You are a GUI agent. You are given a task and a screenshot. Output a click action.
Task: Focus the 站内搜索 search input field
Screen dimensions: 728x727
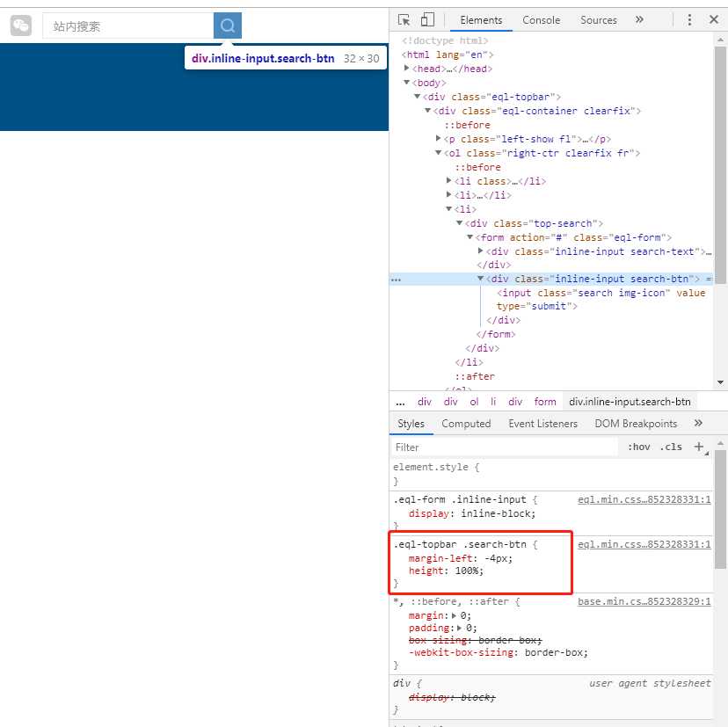(x=128, y=26)
